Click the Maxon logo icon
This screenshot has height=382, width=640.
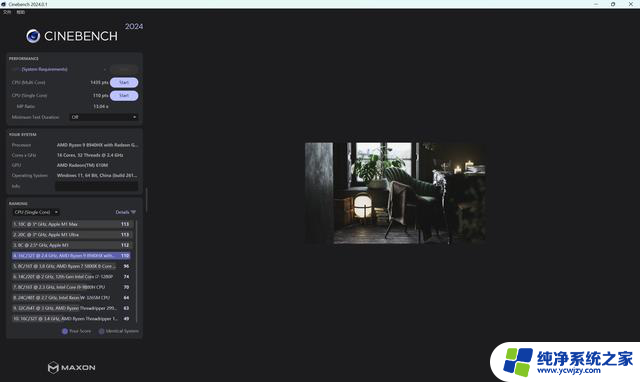click(53, 367)
